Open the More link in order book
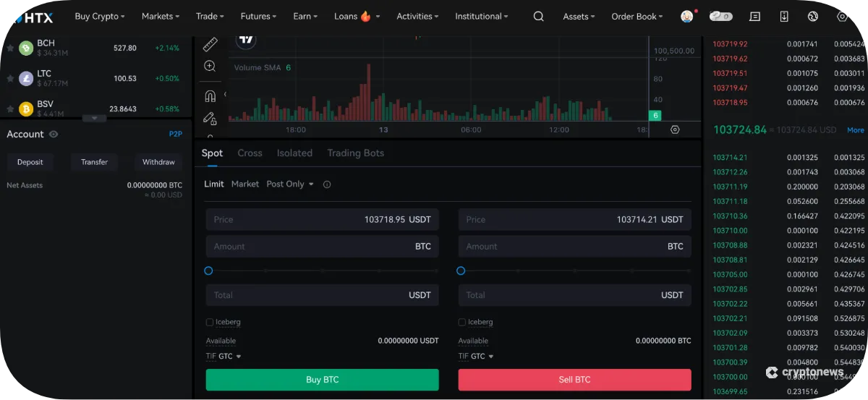The width and height of the screenshot is (868, 400). (856, 130)
